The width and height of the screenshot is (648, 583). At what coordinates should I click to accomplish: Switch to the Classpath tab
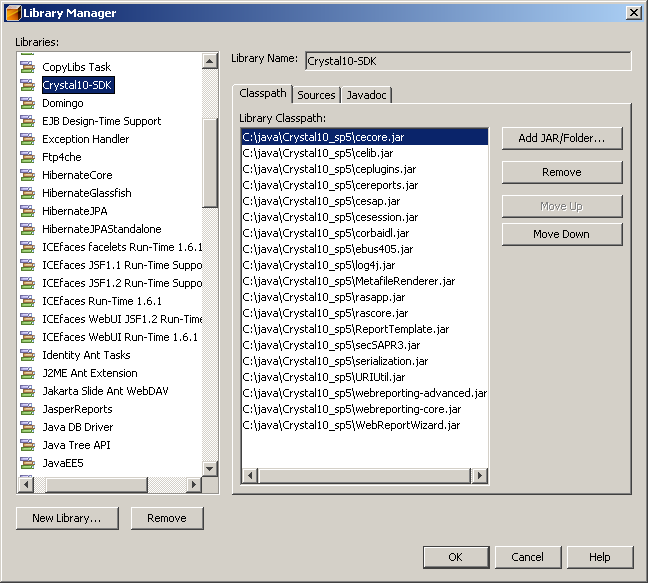tap(262, 94)
